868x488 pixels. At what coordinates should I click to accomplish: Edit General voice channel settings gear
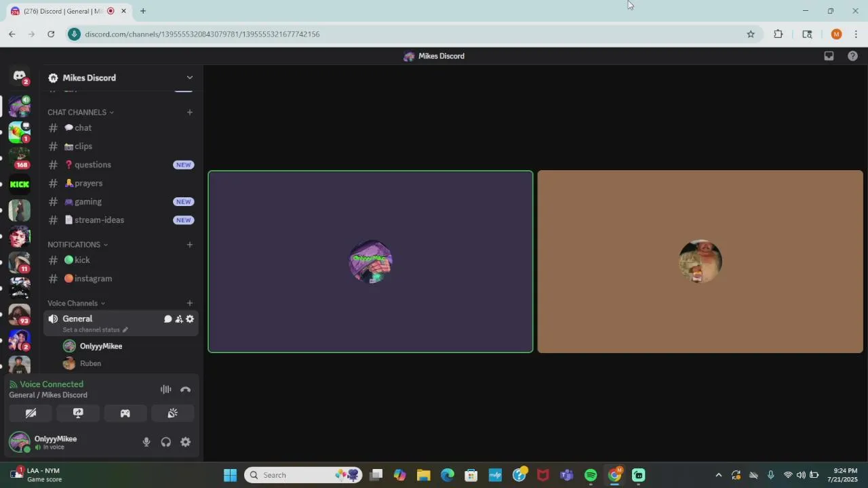190,319
